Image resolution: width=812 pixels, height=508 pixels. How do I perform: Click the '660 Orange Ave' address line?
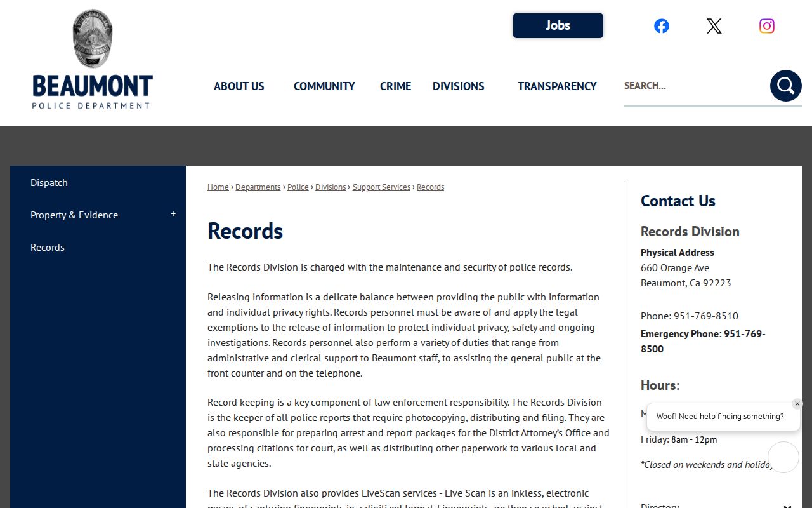(675, 268)
